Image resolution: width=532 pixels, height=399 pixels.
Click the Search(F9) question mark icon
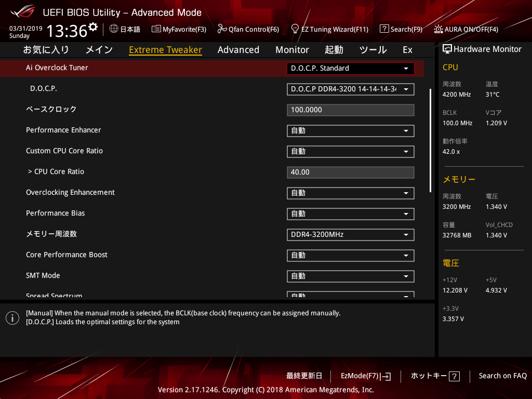(x=384, y=29)
